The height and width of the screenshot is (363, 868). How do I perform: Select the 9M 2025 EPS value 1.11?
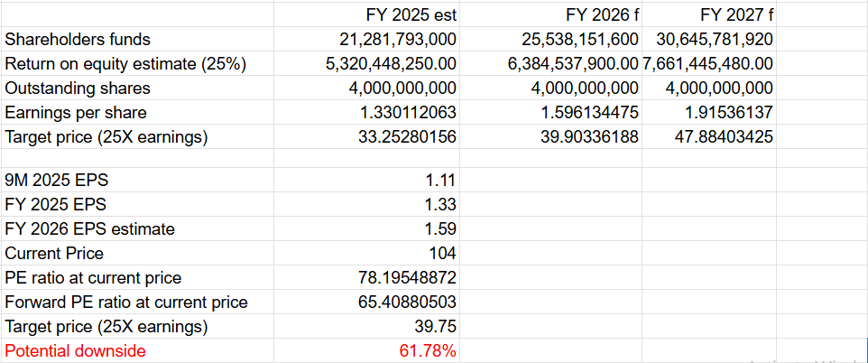[x=440, y=180]
